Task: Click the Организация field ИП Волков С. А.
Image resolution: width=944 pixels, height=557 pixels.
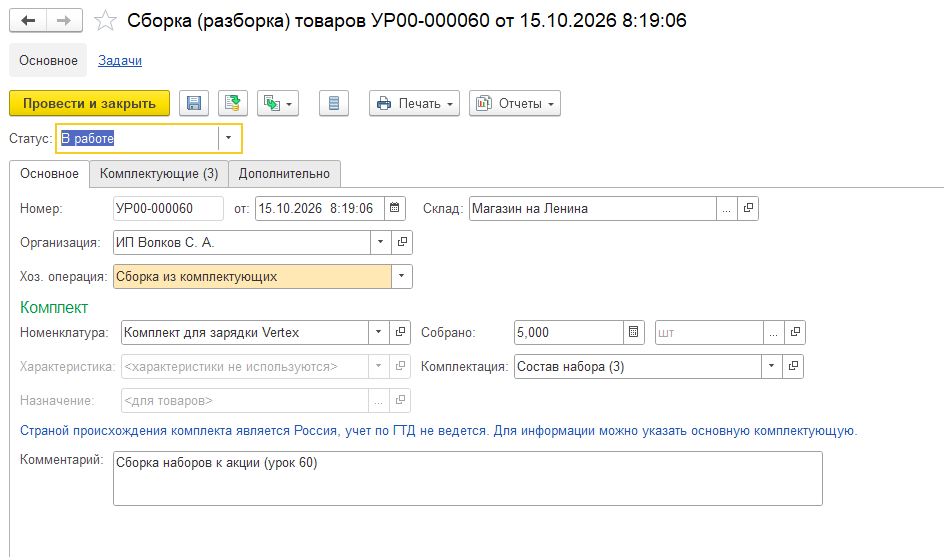Action: (241, 243)
